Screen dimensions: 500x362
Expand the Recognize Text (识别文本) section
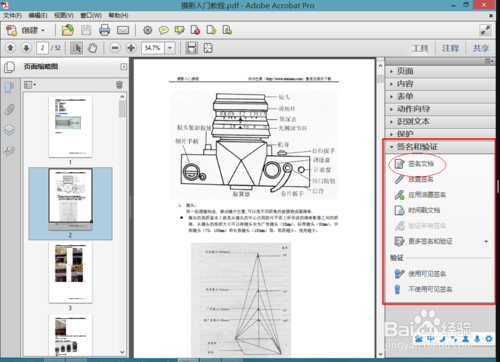click(x=440, y=122)
